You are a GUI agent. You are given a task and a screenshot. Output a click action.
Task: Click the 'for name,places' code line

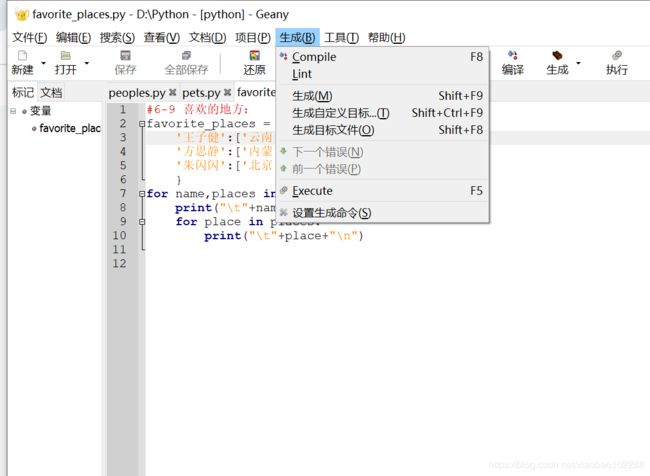(x=211, y=194)
